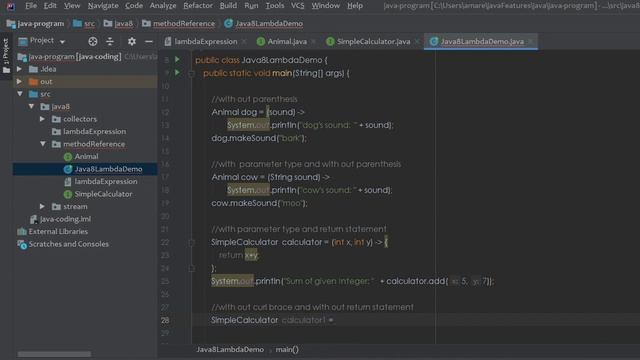The height and width of the screenshot is (360, 640).
Task: Click Scratches and Consoles node
Action: [x=63, y=244]
